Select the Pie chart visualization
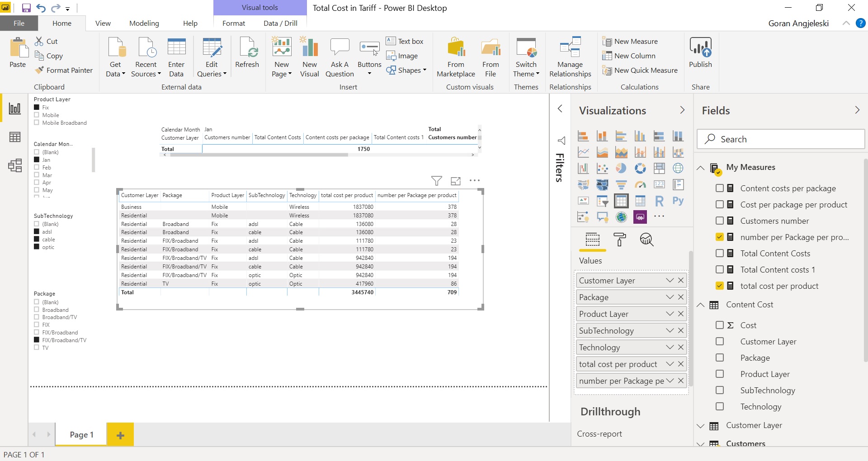The width and height of the screenshot is (868, 461). (621, 168)
